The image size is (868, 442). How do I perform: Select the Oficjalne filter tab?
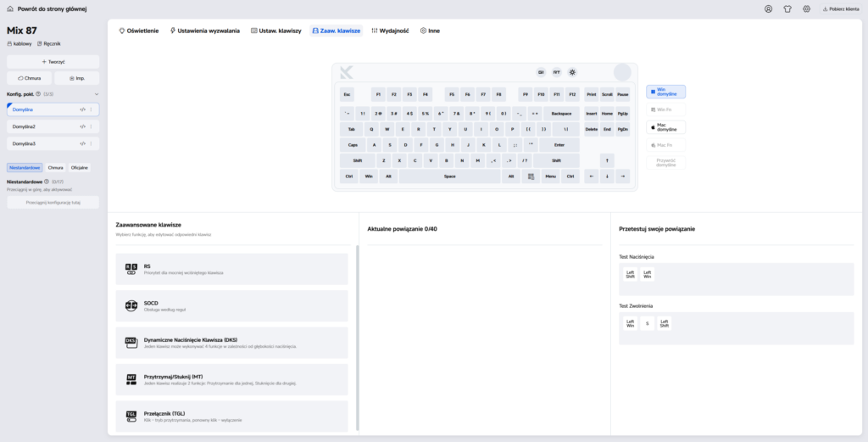click(79, 167)
